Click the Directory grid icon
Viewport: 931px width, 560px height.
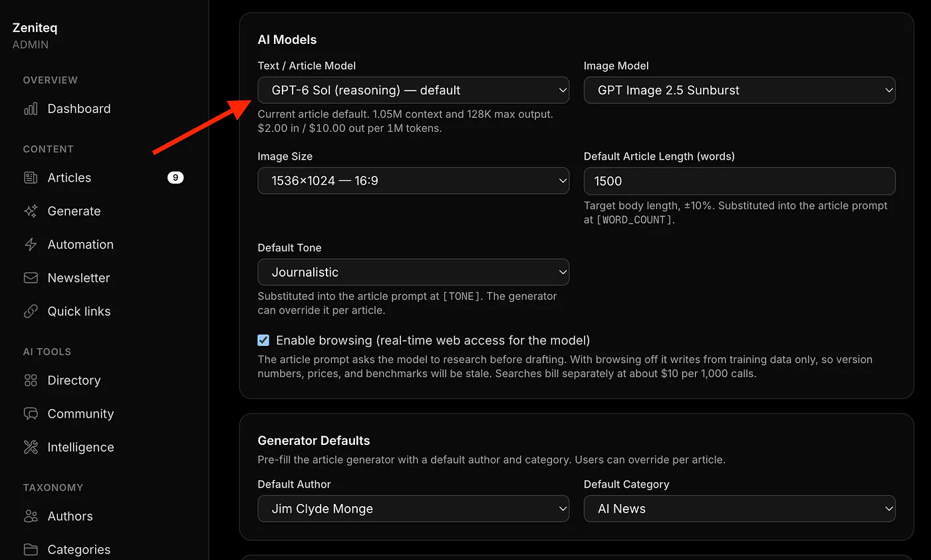(x=31, y=380)
